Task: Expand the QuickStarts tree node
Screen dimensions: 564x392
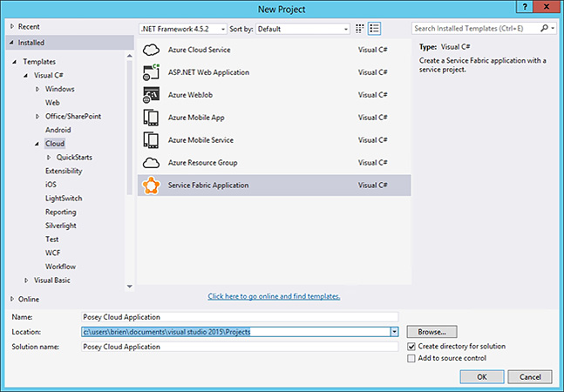Action: point(49,158)
